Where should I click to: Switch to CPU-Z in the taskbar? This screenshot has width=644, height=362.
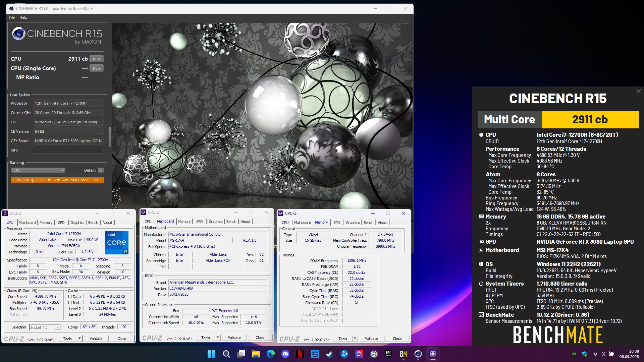click(433, 354)
